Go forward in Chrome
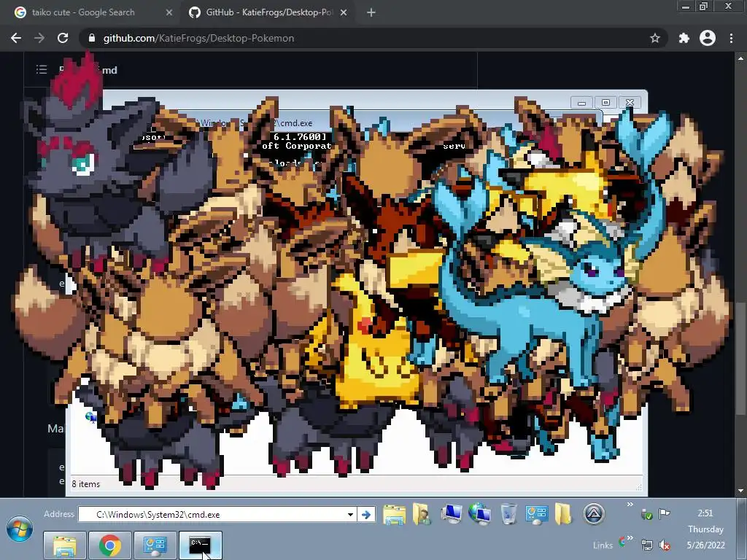 pyautogui.click(x=39, y=38)
